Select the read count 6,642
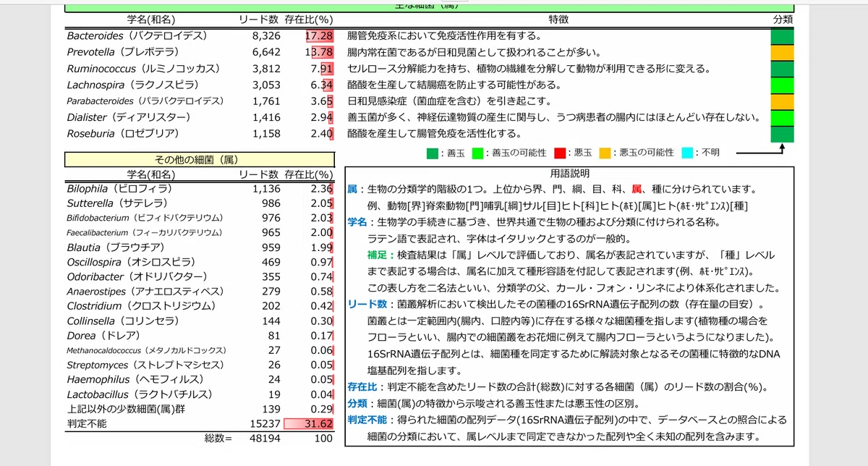The image size is (868, 466). click(x=266, y=52)
